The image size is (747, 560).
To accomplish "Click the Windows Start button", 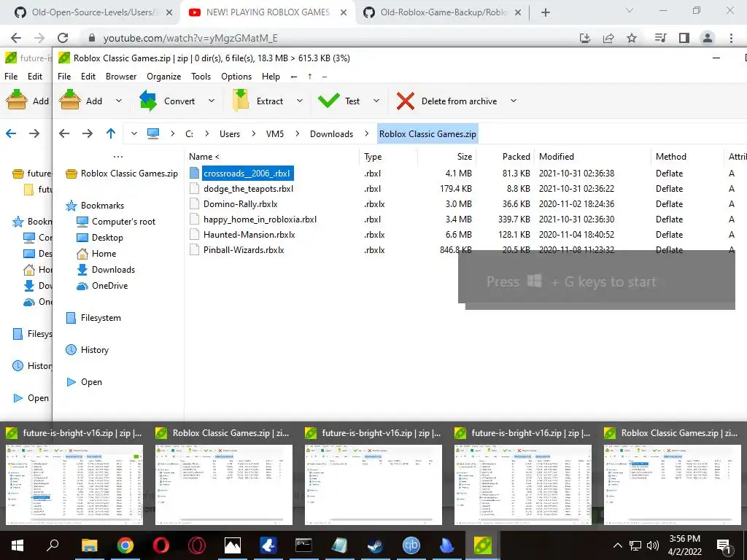I will [x=18, y=545].
